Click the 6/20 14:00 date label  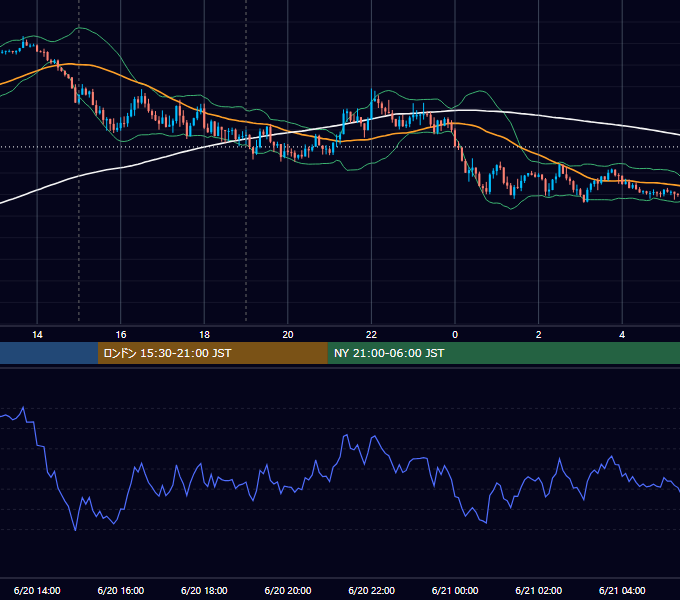pyautogui.click(x=37, y=590)
